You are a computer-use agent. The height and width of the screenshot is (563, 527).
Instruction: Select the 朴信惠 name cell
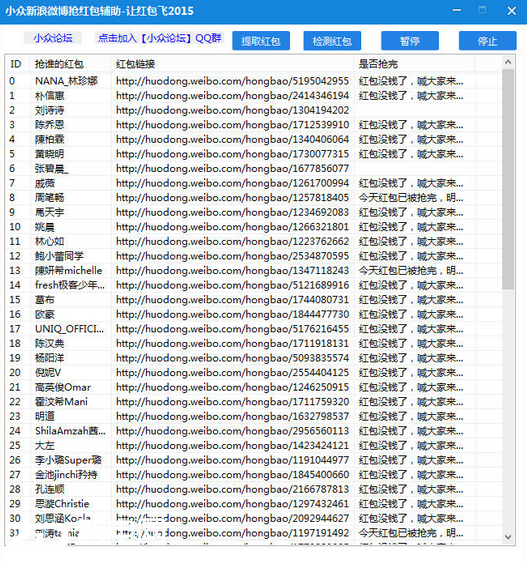(x=50, y=96)
